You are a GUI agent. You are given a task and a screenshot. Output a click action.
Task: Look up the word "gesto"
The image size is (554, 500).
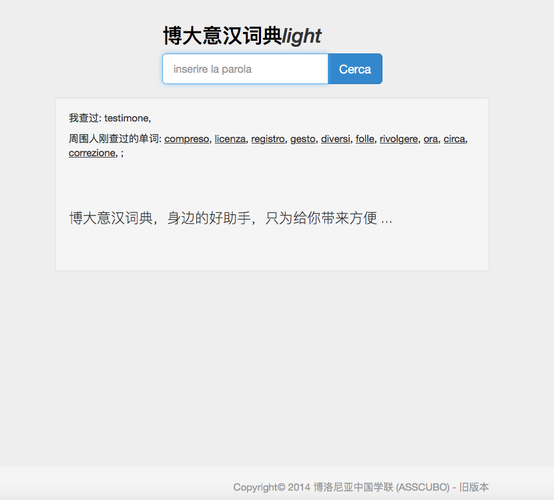(x=303, y=139)
